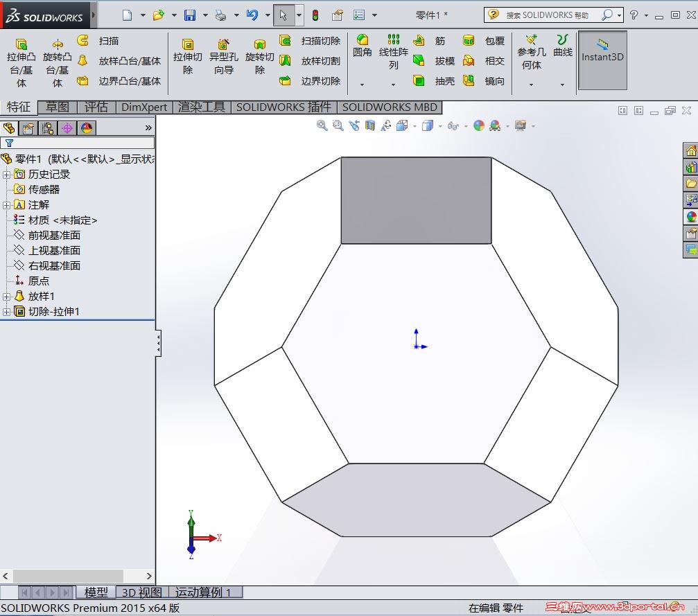The height and width of the screenshot is (616, 698).
Task: Expand the 放样1 feature node
Action: click(6, 297)
